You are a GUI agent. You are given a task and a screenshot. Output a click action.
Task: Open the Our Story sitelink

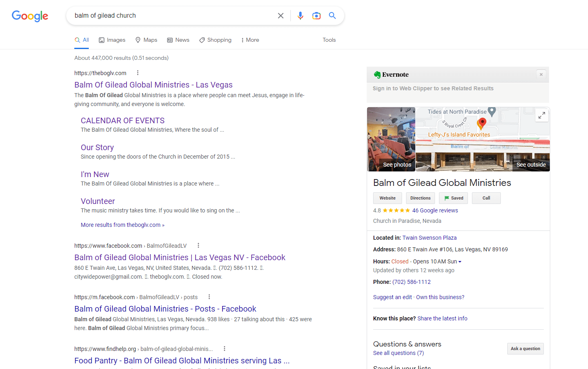[x=97, y=147]
